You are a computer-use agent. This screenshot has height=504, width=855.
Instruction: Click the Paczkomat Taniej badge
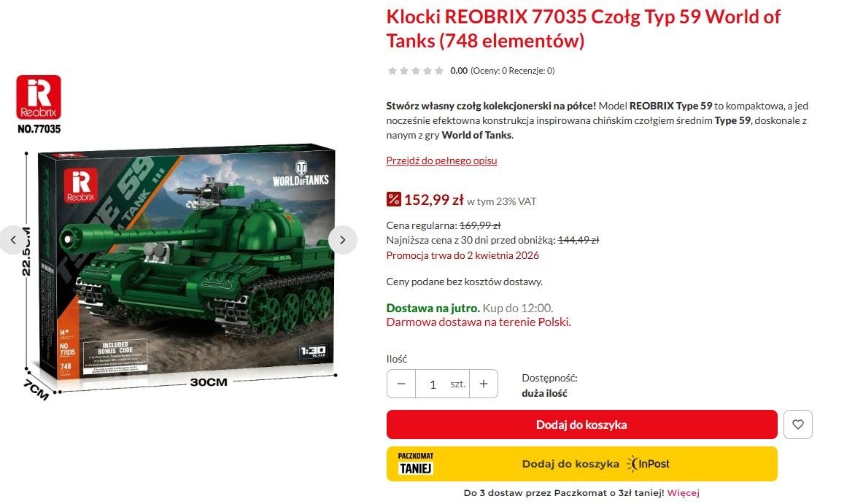pos(416,464)
